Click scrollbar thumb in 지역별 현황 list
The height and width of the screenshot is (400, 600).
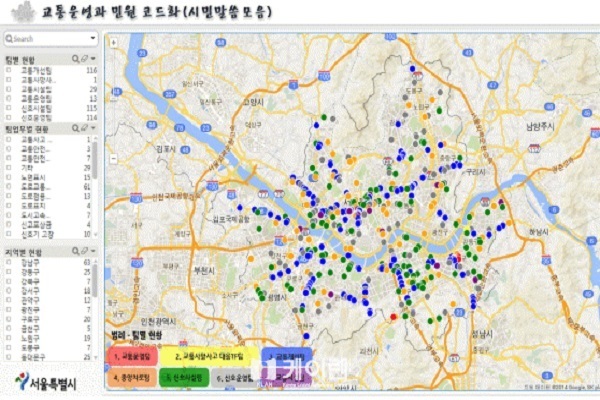coord(95,279)
